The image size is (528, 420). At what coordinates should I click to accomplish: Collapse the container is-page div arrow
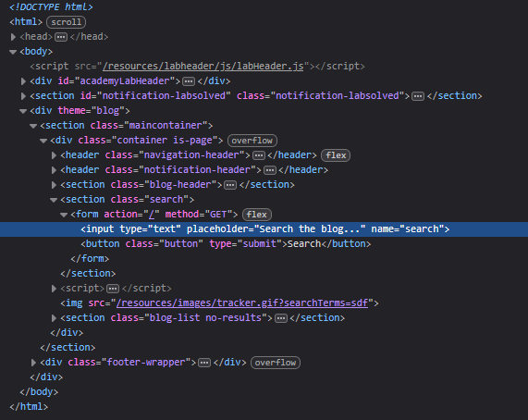coord(43,141)
